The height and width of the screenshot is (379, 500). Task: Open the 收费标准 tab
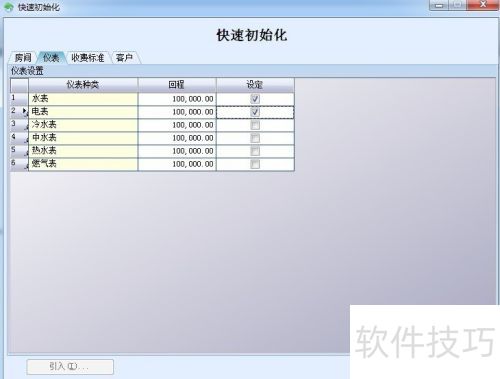pyautogui.click(x=88, y=58)
